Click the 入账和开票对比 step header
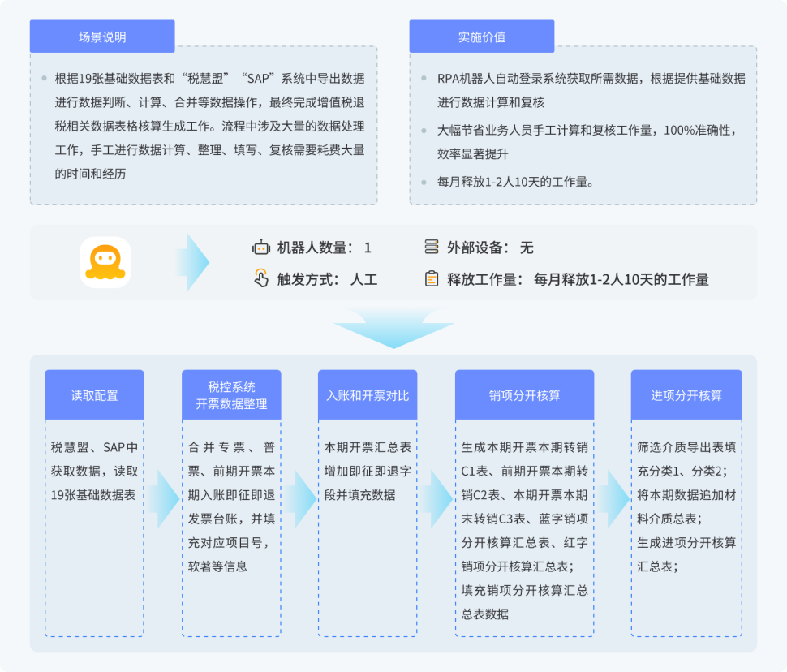 coord(368,395)
